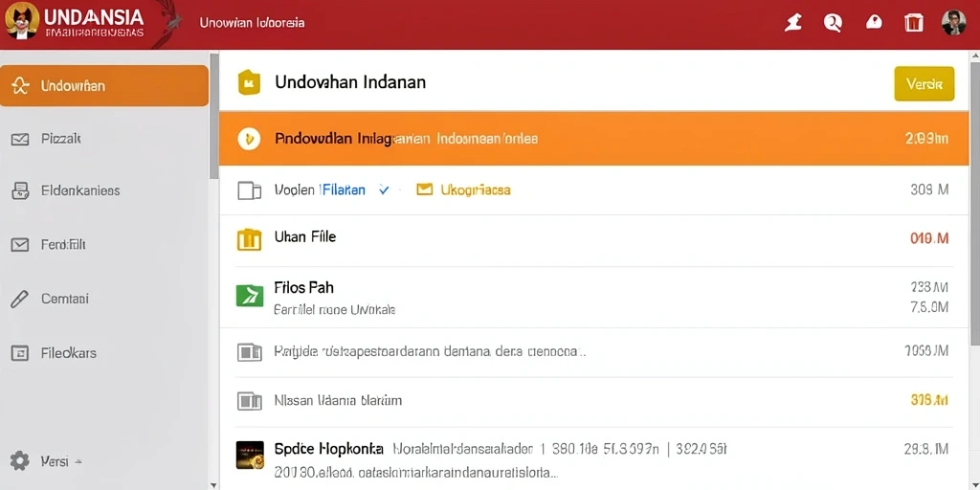Click the Parjide row document icon
Image resolution: width=980 pixels, height=490 pixels.
point(250,352)
